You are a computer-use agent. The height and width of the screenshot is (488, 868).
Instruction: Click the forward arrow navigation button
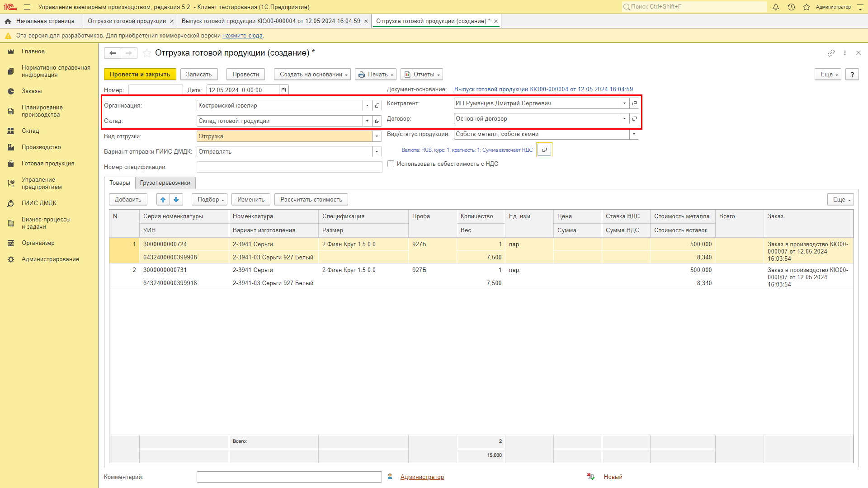(129, 53)
